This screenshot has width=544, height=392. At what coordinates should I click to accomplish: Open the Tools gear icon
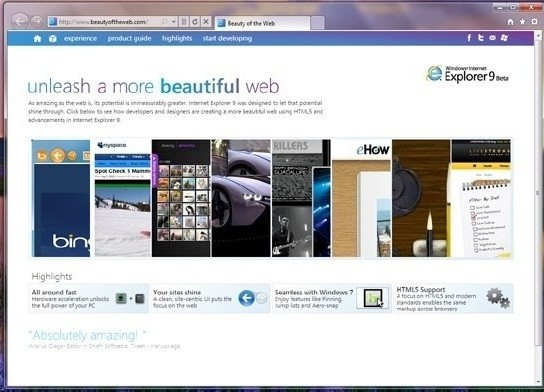[x=535, y=22]
